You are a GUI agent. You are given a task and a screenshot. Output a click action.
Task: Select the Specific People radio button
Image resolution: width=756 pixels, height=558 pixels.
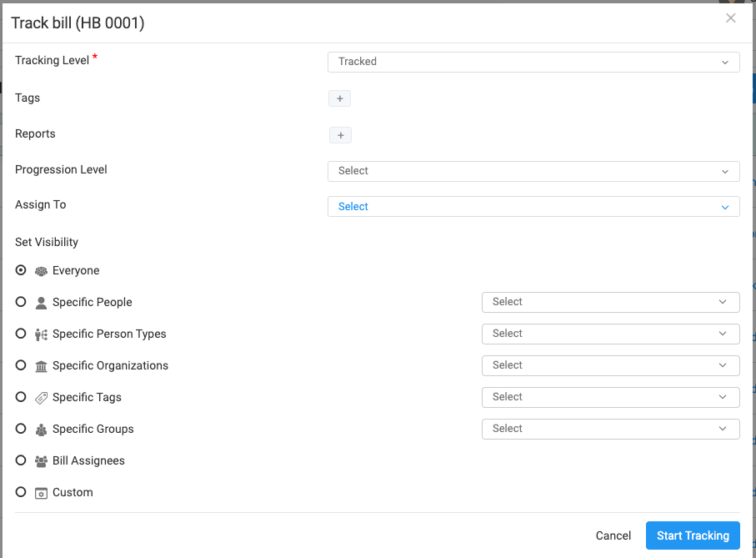(x=21, y=302)
